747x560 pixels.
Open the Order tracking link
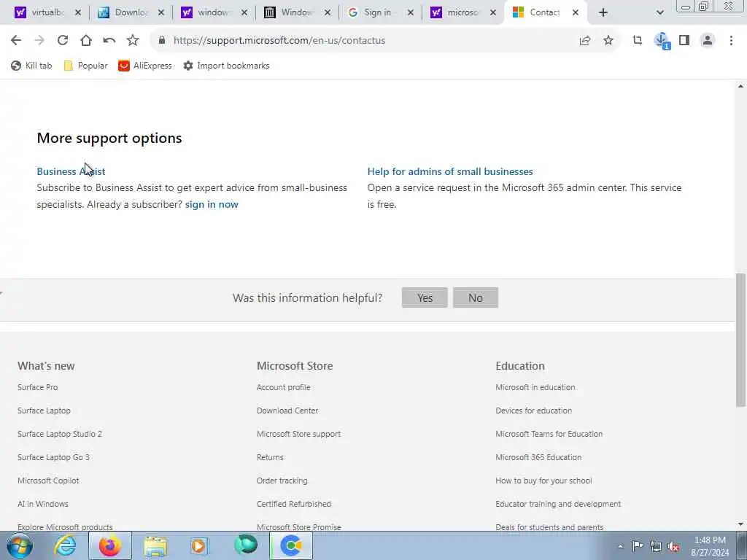(282, 481)
